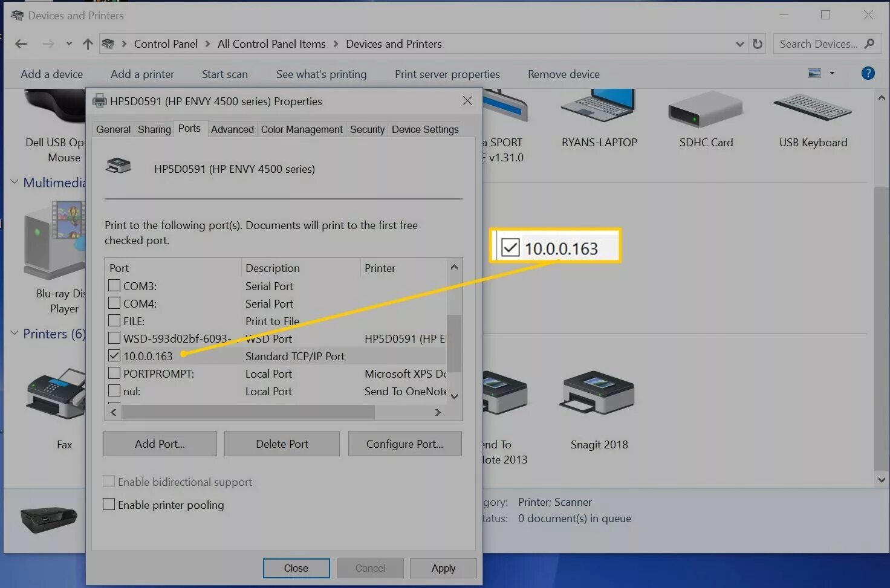Click the Delete Port button
This screenshot has width=890, height=588.
282,444
